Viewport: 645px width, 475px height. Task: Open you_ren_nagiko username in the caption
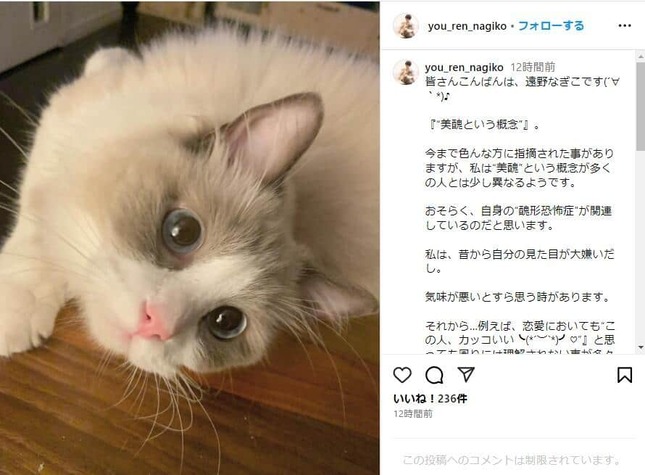pos(464,67)
